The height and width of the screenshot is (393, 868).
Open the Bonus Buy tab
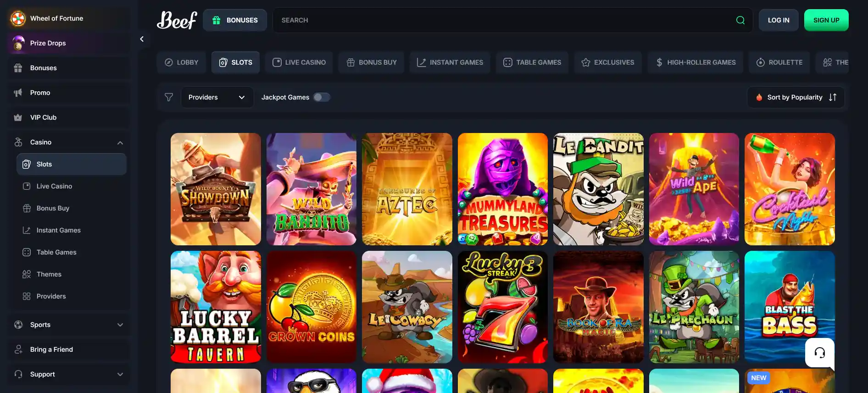coord(371,62)
